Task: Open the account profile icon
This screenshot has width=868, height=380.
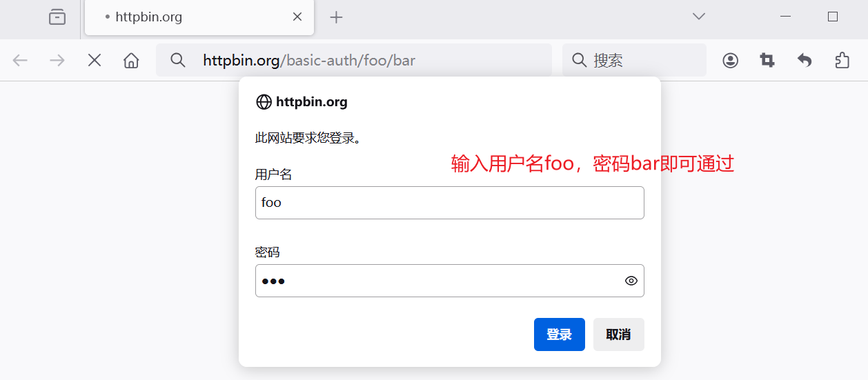Action: (731, 61)
